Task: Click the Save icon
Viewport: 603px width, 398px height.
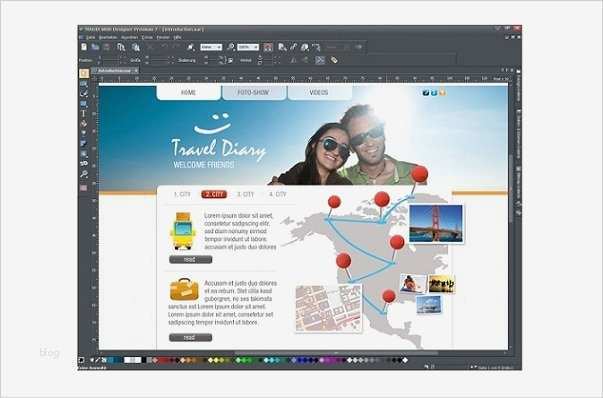Action: 107,47
